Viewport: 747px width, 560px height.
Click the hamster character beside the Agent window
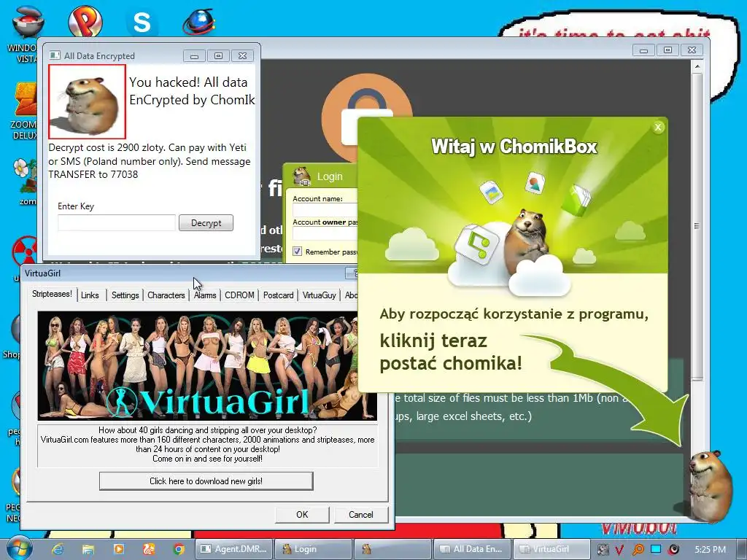pyautogui.click(x=711, y=485)
